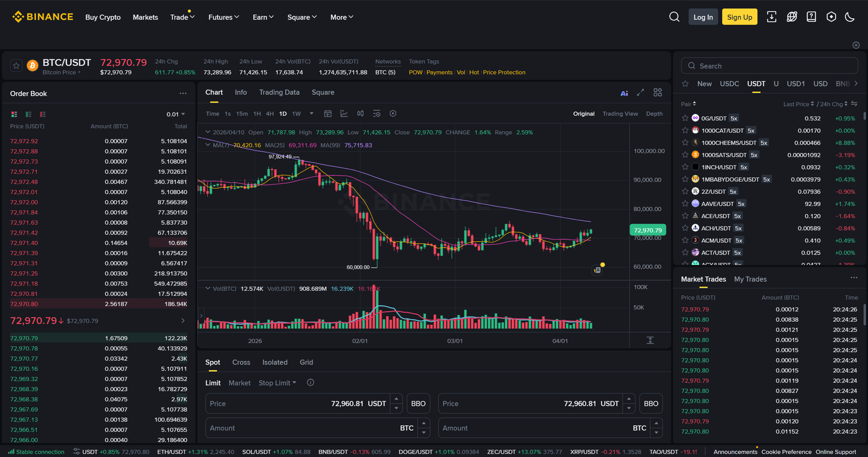Open the language globe icon
868x457 pixels.
792,17
